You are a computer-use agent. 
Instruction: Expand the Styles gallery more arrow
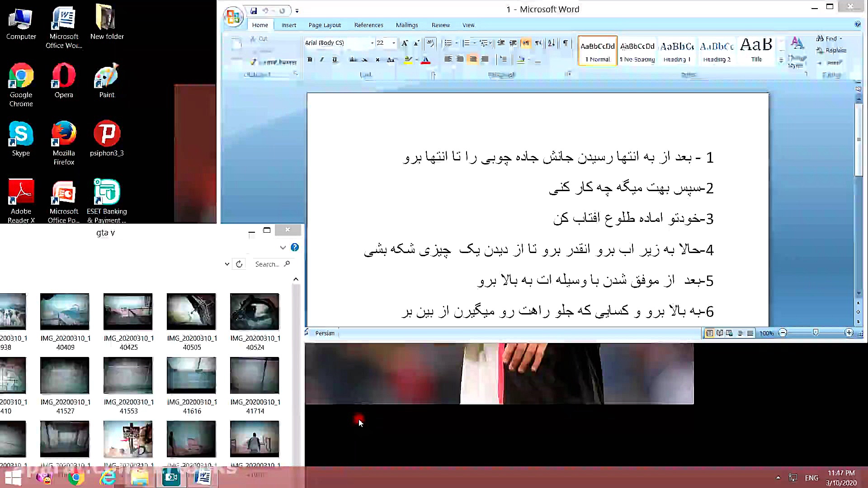[781, 60]
